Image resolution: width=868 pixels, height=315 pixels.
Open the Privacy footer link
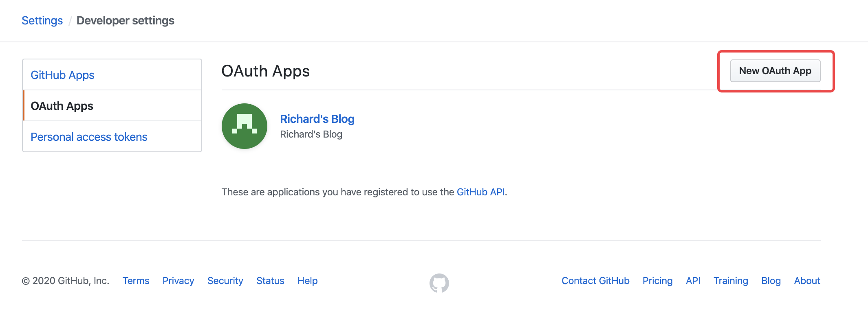click(x=178, y=281)
